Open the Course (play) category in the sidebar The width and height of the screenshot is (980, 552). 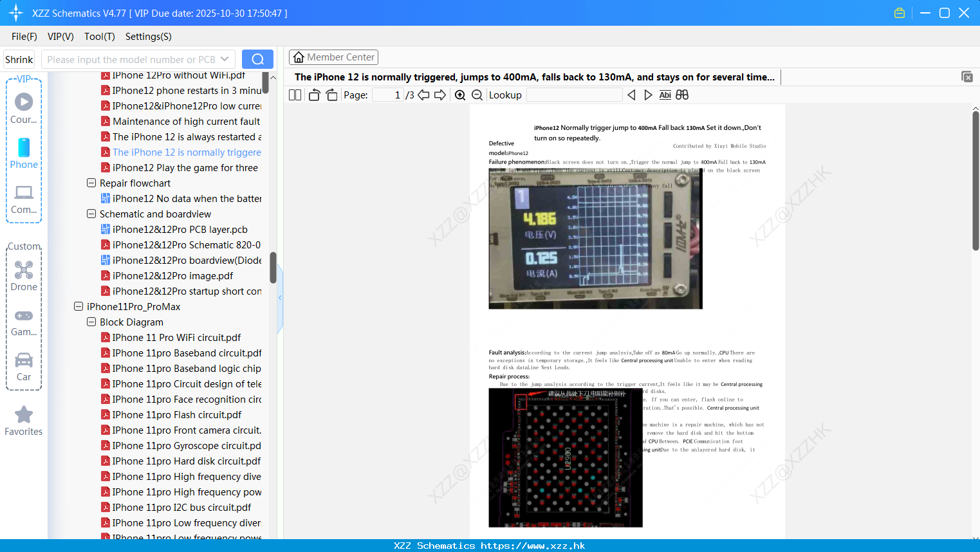(24, 108)
